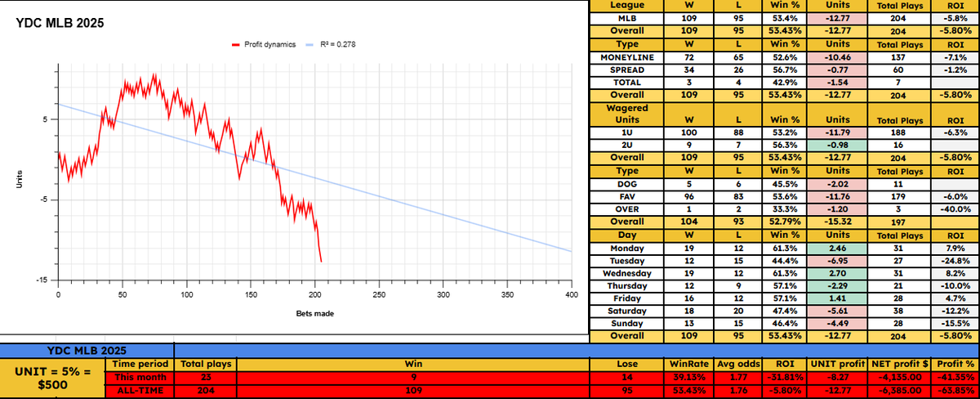Click the Spread ROI cell -1.2%
This screenshot has width=980, height=399.
(x=956, y=69)
